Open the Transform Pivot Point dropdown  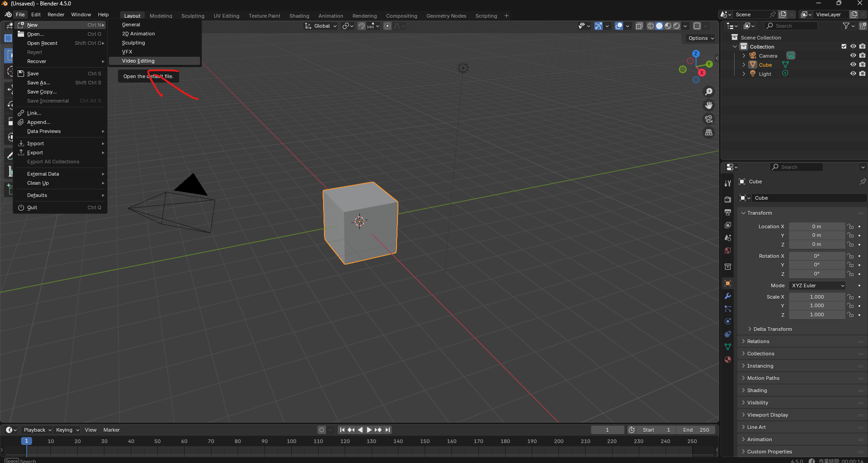347,26
